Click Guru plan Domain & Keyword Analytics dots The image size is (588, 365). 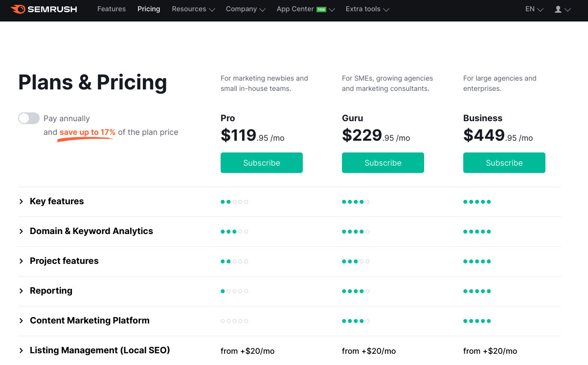point(356,232)
